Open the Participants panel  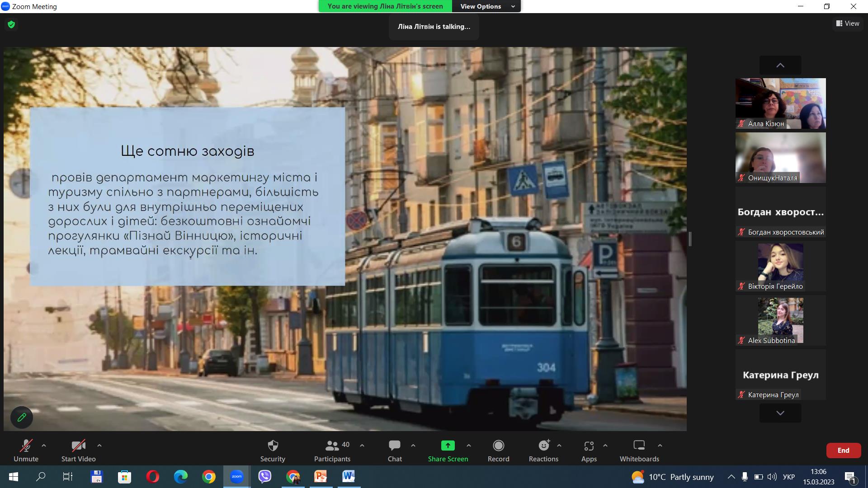pyautogui.click(x=332, y=446)
